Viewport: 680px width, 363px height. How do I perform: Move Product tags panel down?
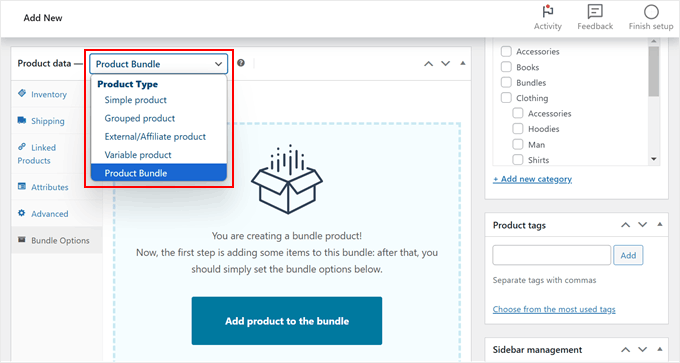(x=642, y=225)
